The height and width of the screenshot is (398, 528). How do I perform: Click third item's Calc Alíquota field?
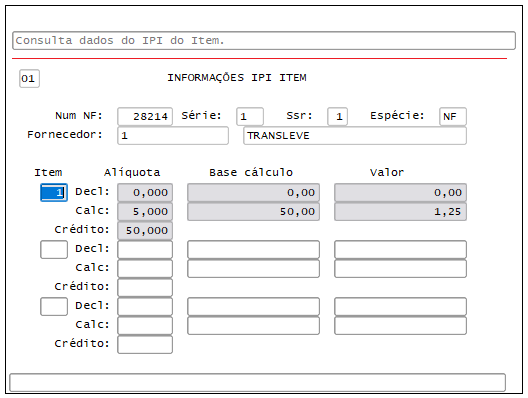(x=145, y=325)
